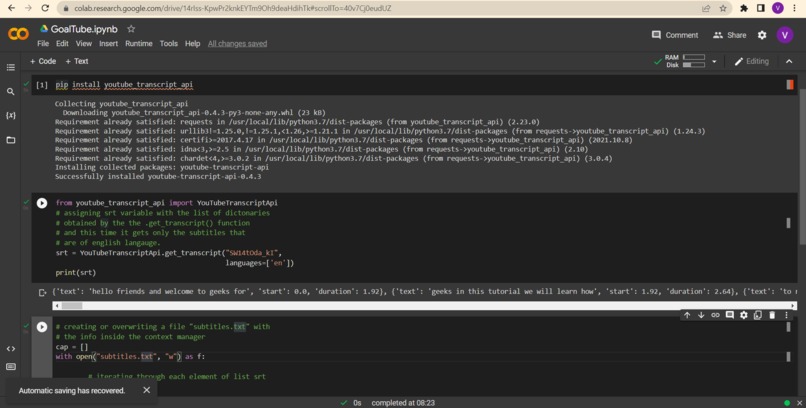The image size is (806, 408).
Task: Share the page from the address bar
Action: tap(706, 8)
